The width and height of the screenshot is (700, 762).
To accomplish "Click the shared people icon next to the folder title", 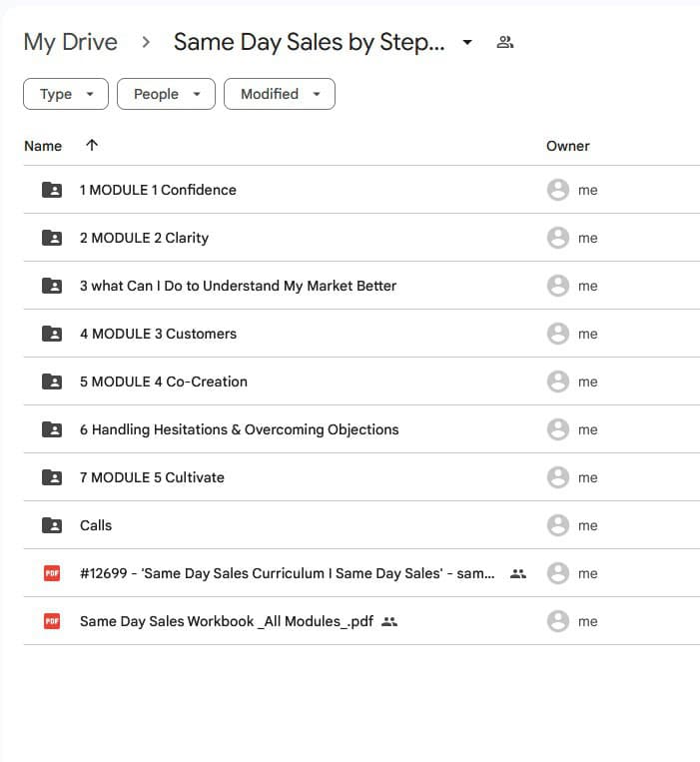I will [x=504, y=42].
